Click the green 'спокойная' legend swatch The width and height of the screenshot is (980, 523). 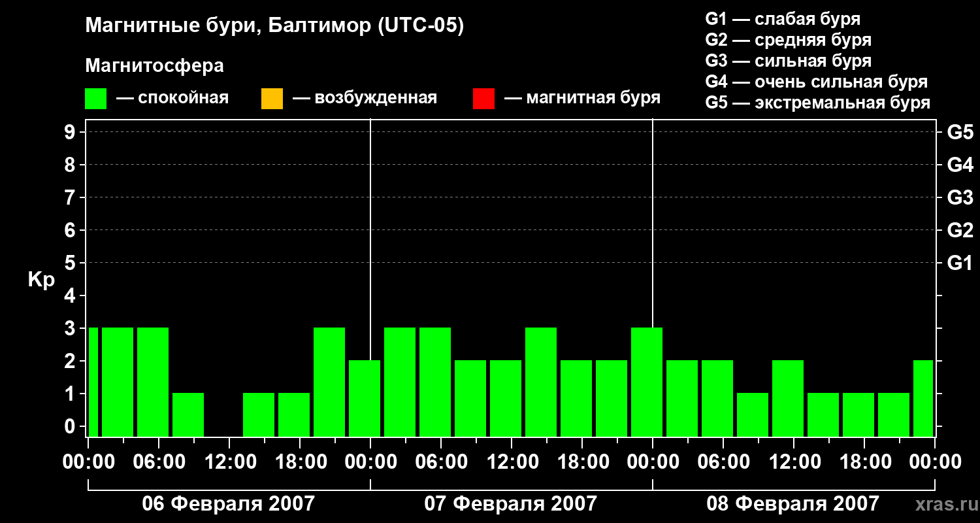95,99
